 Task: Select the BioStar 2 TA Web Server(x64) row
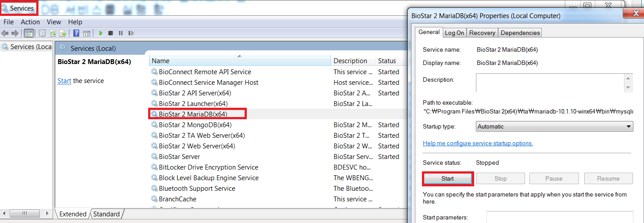click(278, 136)
